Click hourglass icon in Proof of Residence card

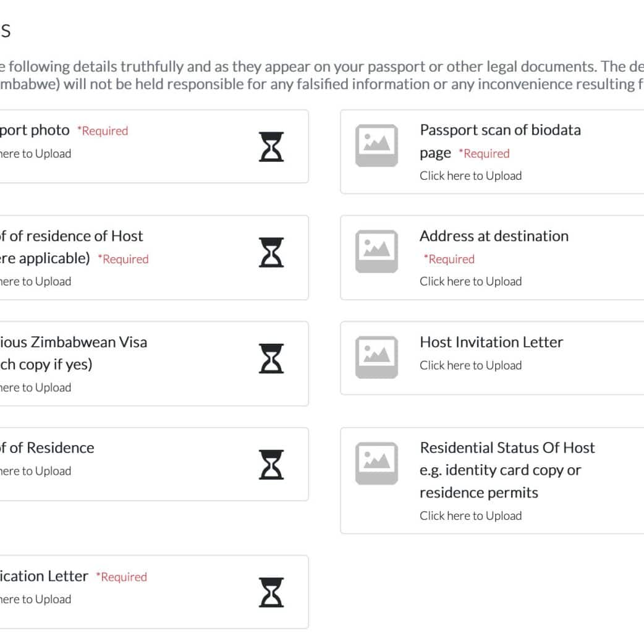tap(271, 465)
